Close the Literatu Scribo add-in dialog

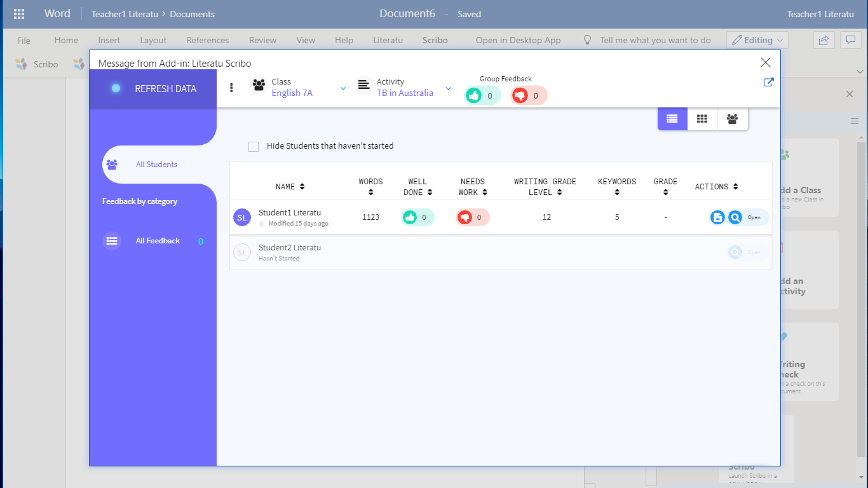tap(766, 62)
